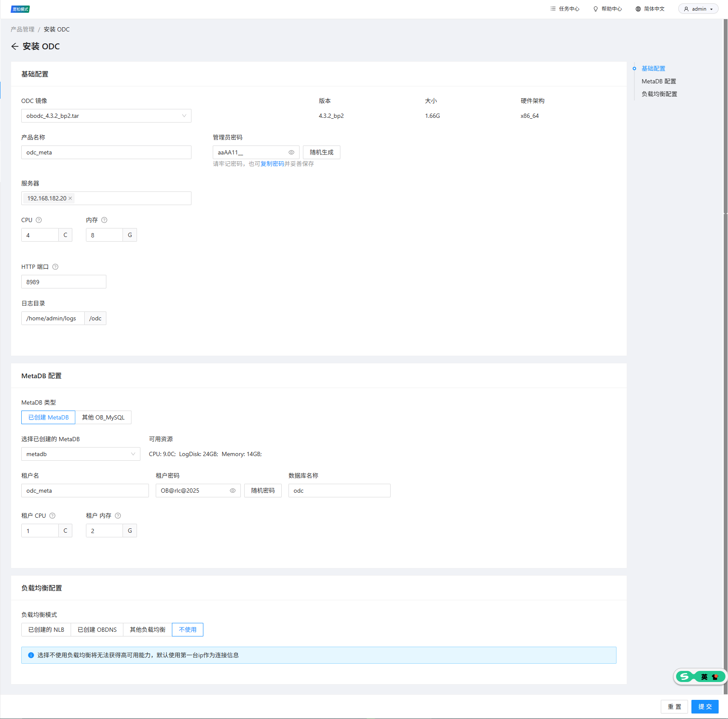
Task: Click the CPU value input 4
Action: (x=40, y=235)
